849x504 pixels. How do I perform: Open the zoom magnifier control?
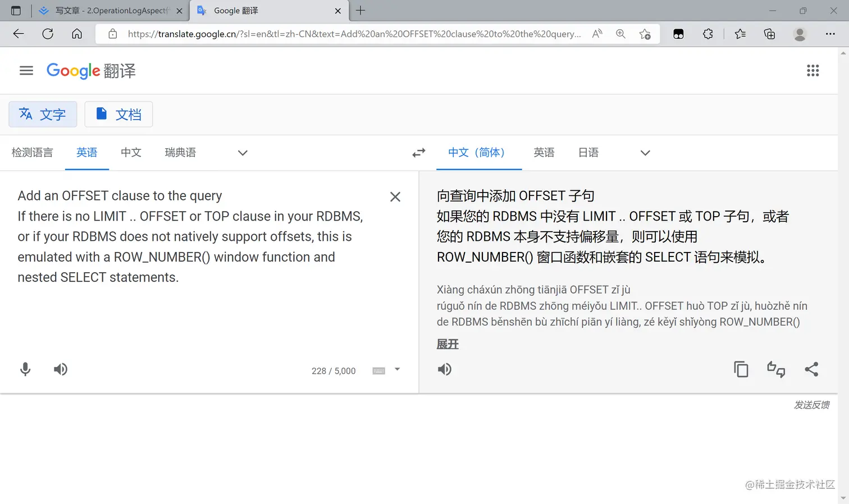pos(620,34)
